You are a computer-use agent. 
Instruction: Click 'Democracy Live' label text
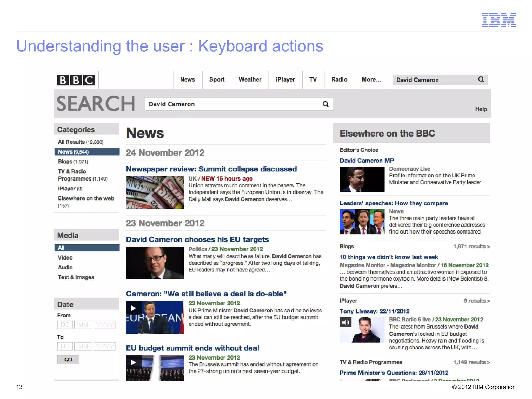pyautogui.click(x=410, y=169)
